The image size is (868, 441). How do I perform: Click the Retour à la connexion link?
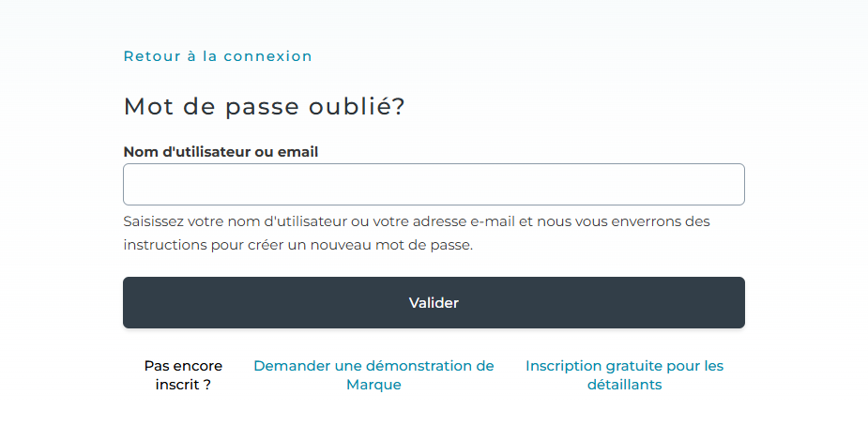(218, 56)
